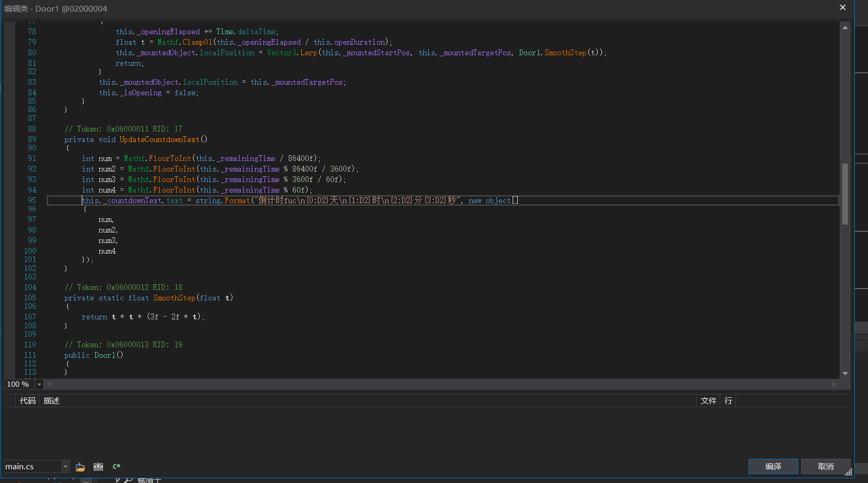Click the 行 column header

click(728, 401)
